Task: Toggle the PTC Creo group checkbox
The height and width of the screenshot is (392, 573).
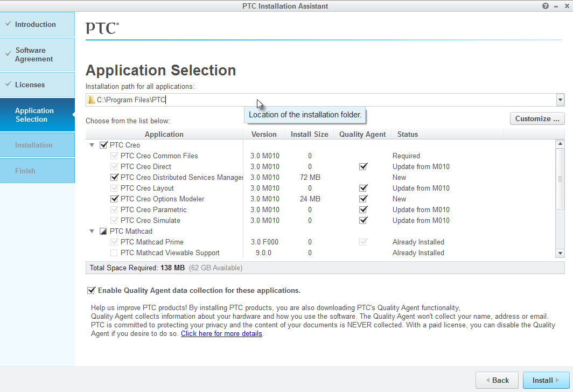Action: tap(103, 145)
